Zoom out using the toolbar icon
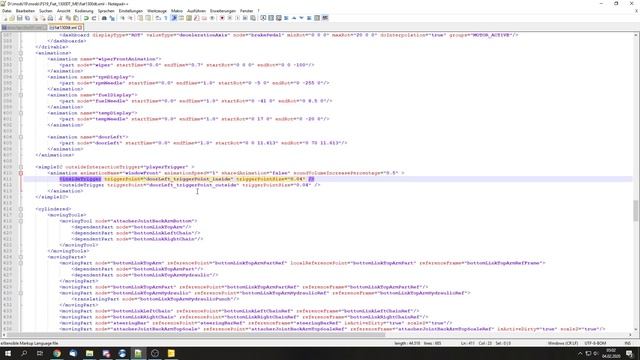 pyautogui.click(x=130, y=18)
